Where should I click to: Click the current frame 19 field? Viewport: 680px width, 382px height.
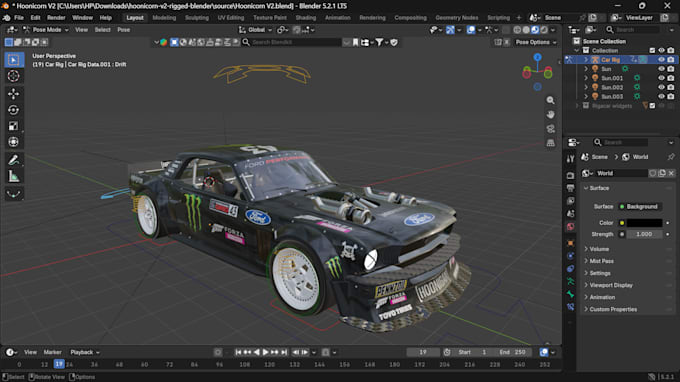click(x=423, y=352)
